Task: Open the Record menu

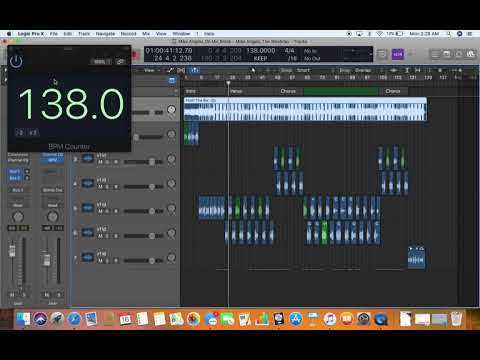Action: [x=128, y=34]
